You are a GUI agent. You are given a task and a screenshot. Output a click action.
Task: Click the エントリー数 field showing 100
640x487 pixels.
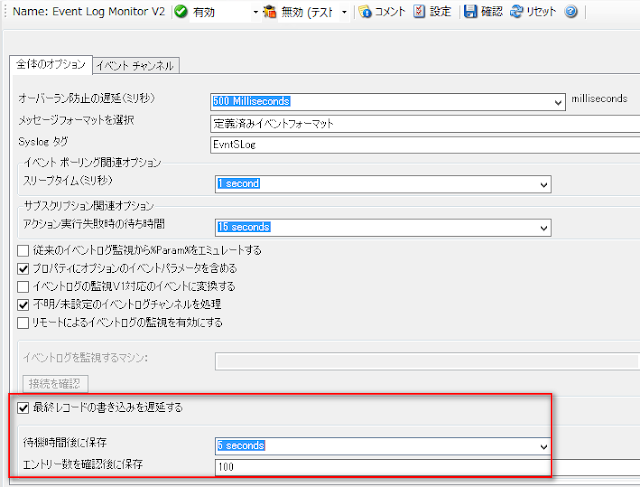pos(427,467)
